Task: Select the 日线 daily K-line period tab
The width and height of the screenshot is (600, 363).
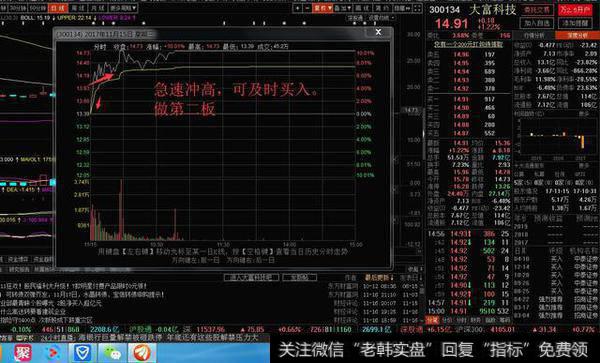Action: click(x=58, y=8)
